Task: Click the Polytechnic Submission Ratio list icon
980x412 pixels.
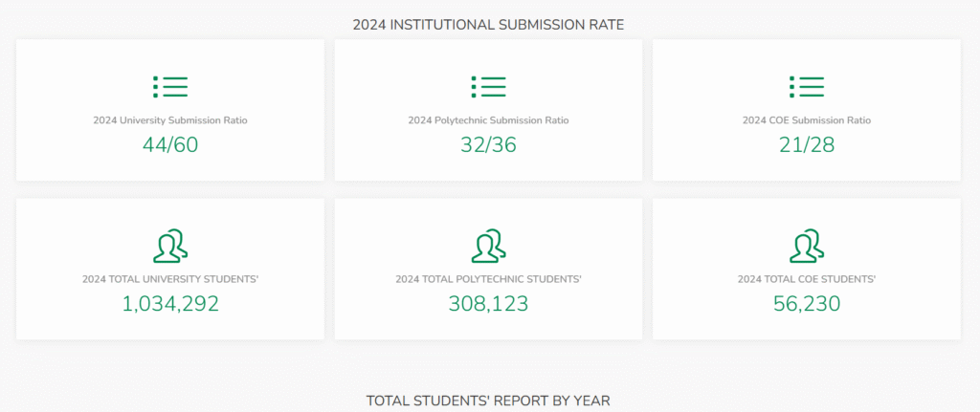Action: coord(488,86)
